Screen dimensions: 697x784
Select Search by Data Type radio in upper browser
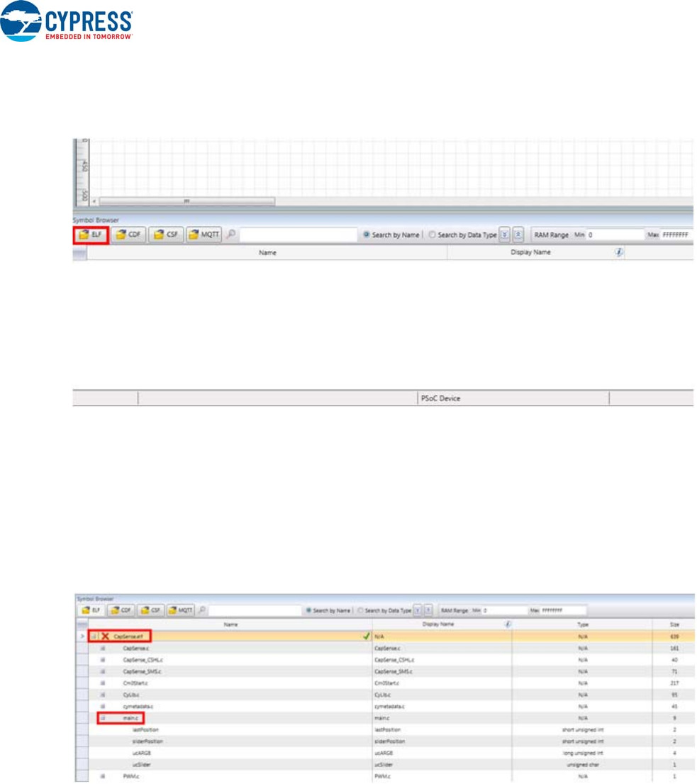coord(432,235)
